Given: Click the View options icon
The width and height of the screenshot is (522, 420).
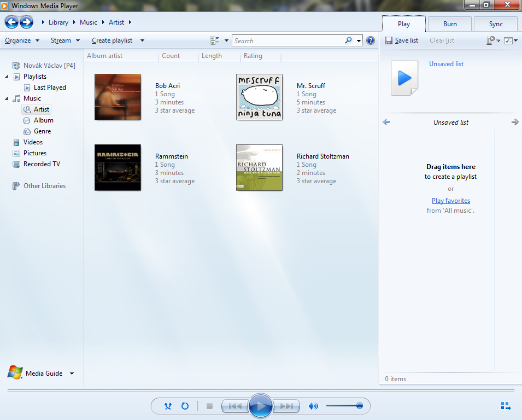Looking at the screenshot, I should [x=215, y=40].
